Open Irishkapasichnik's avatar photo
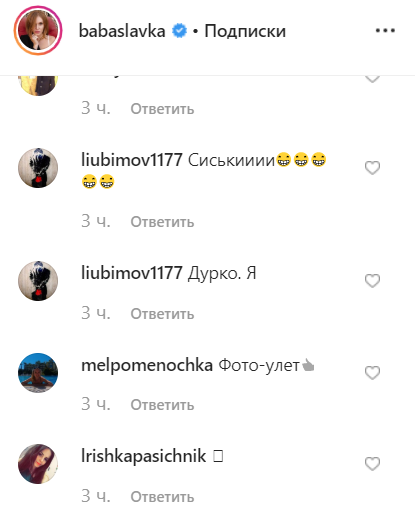The height and width of the screenshot is (530, 415). coord(38,464)
